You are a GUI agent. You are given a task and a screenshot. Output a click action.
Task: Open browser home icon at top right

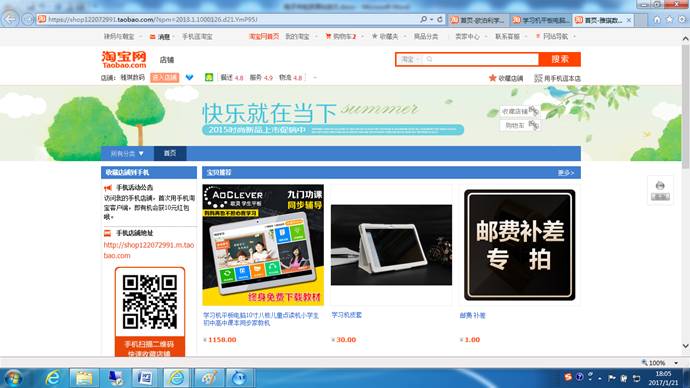(657, 19)
